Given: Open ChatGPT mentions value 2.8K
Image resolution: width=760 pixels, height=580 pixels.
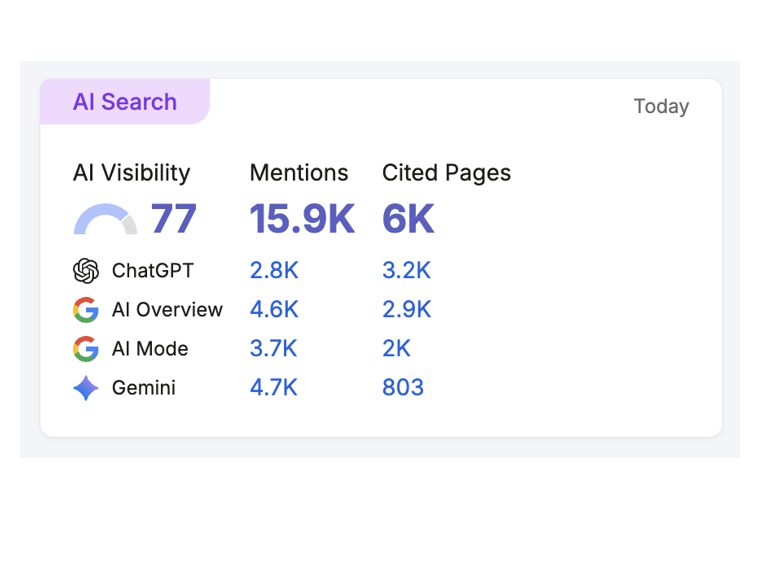Looking at the screenshot, I should (x=274, y=270).
